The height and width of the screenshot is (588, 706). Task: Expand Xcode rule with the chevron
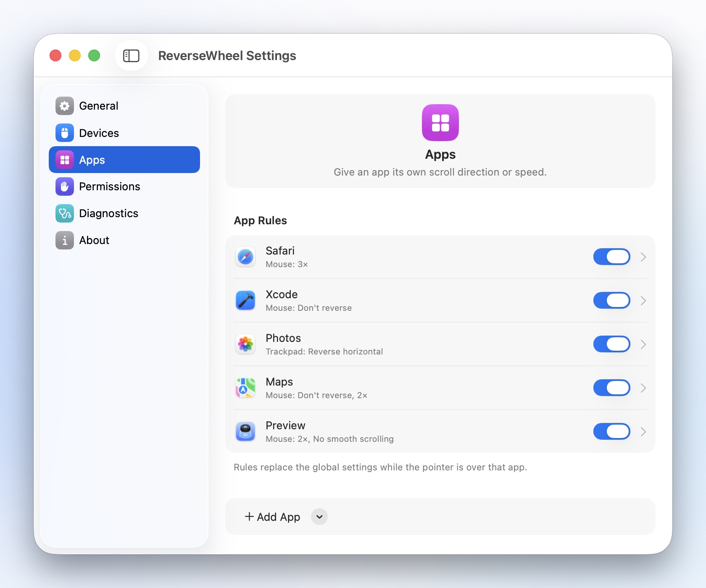click(643, 301)
